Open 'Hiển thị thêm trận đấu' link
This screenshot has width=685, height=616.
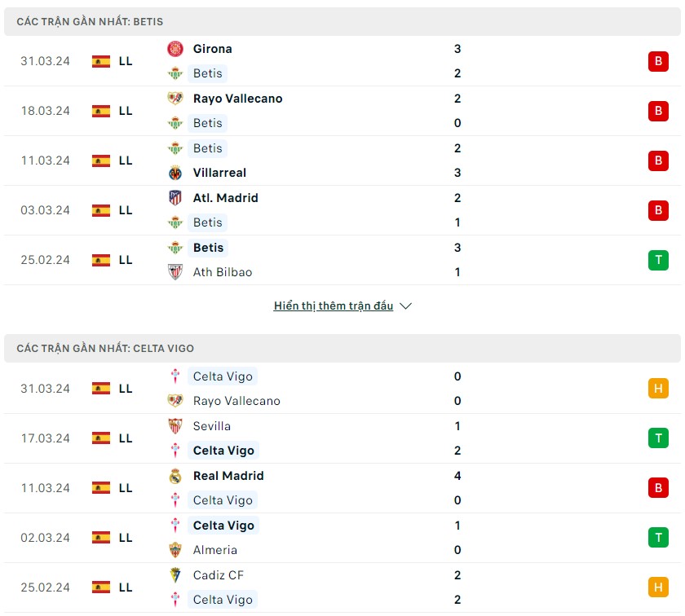tap(334, 306)
